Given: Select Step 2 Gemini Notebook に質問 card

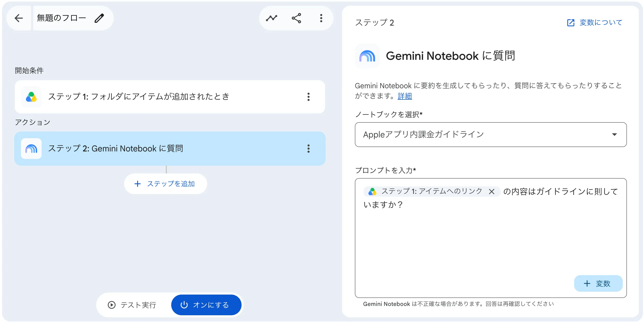Looking at the screenshot, I should coord(170,149).
